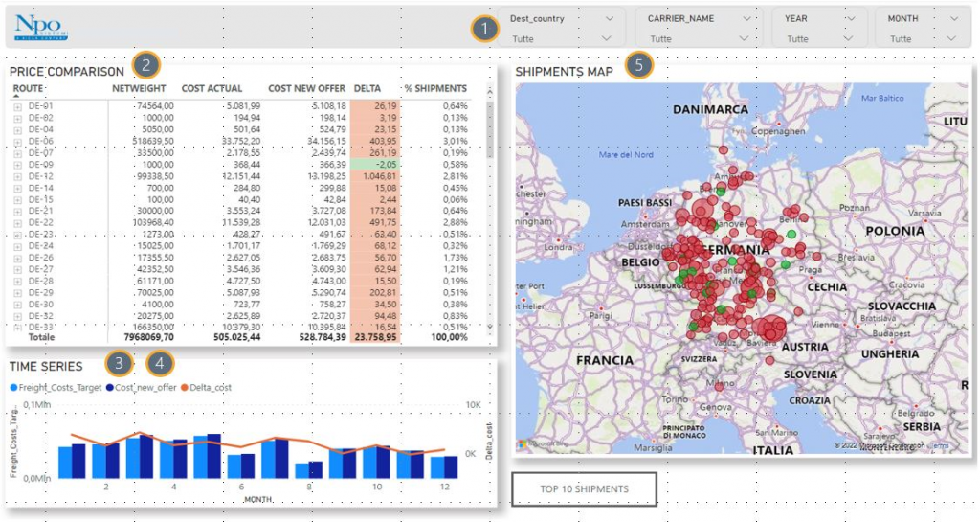
Task: Click the number 5 badge beside Shipments Map
Action: coord(639,65)
